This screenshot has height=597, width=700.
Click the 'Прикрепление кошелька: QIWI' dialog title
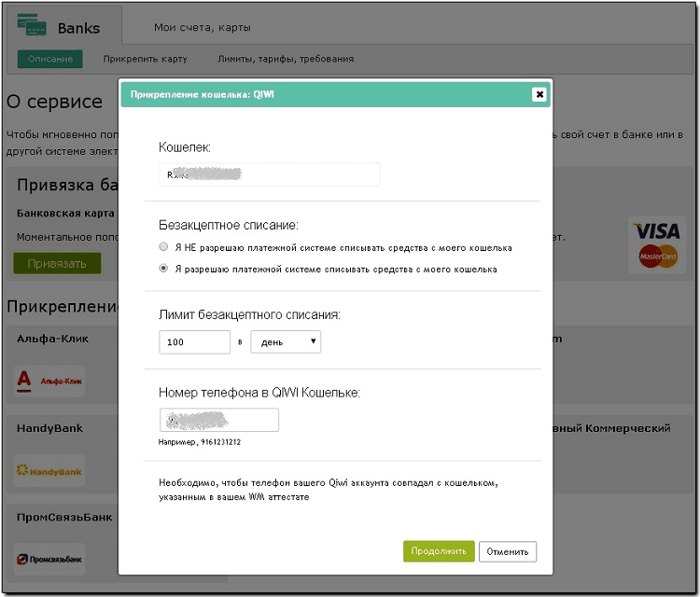tap(203, 94)
